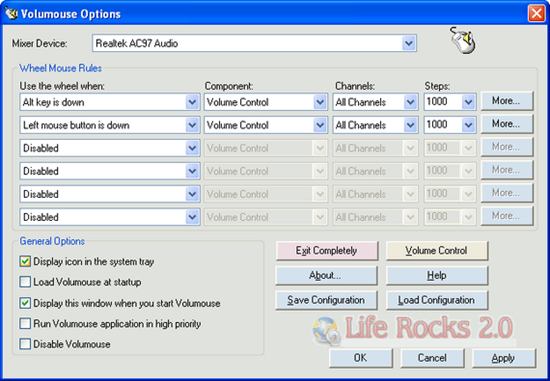Click the 'Mixer Device:' label
The image size is (550, 381).
(39, 44)
